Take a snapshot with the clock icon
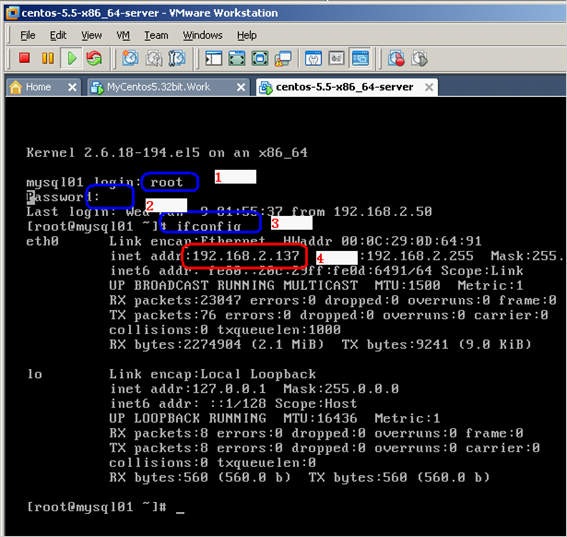 tap(130, 58)
